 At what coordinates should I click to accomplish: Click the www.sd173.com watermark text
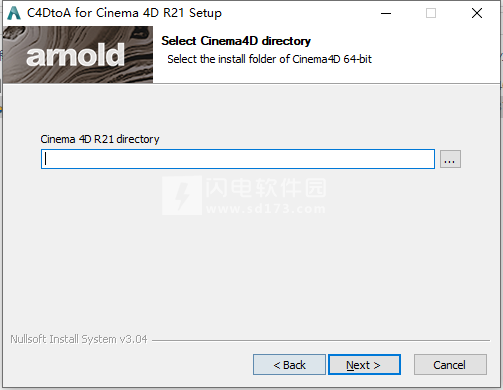(x=266, y=209)
